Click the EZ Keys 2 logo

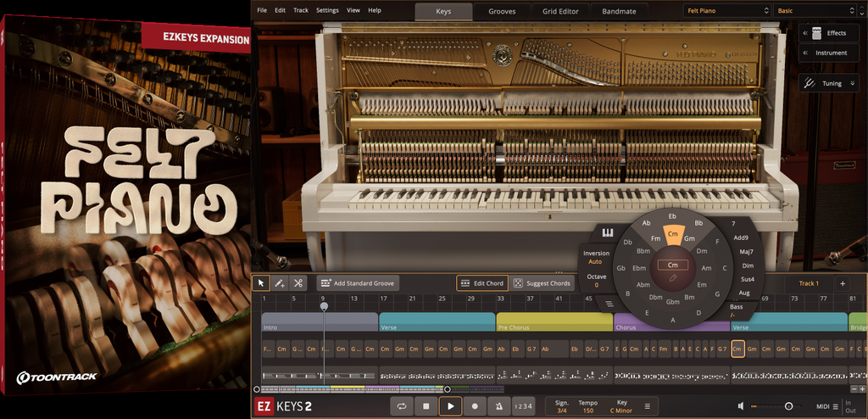tap(282, 407)
